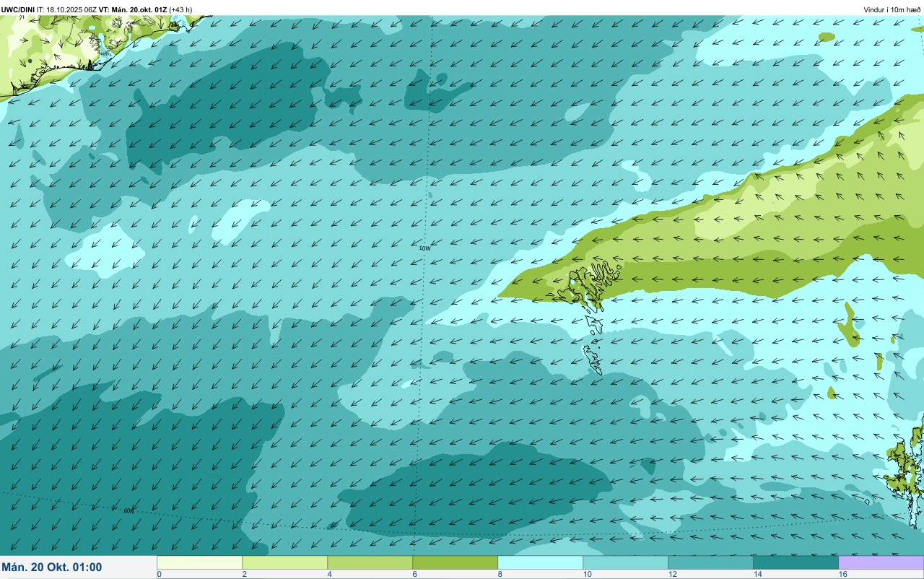Click the 0–2 pale yellow legend swatch
Image resolution: width=924 pixels, height=579 pixels.
pos(200,562)
